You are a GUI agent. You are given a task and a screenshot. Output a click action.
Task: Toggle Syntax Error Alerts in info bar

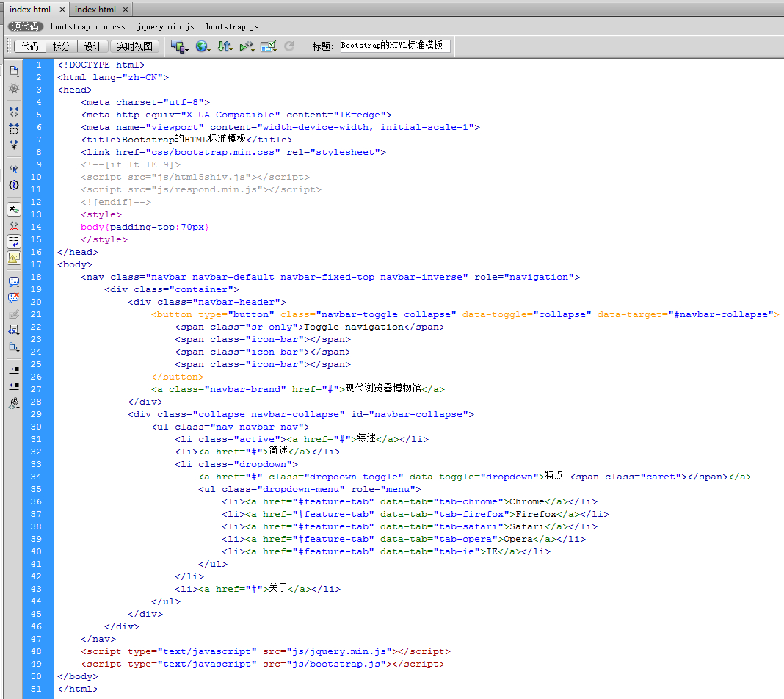(14, 258)
